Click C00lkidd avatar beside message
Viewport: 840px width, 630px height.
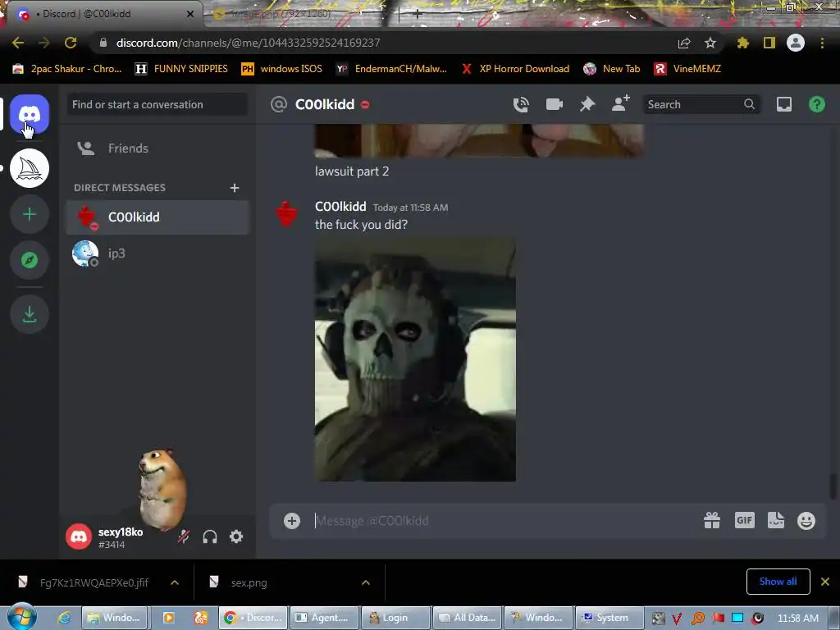286,214
